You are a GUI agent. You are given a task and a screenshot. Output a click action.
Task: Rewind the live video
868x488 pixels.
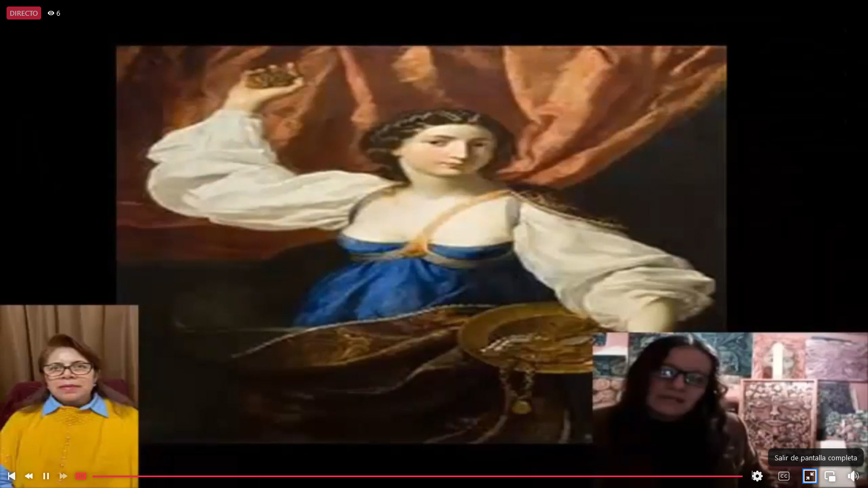tap(29, 476)
